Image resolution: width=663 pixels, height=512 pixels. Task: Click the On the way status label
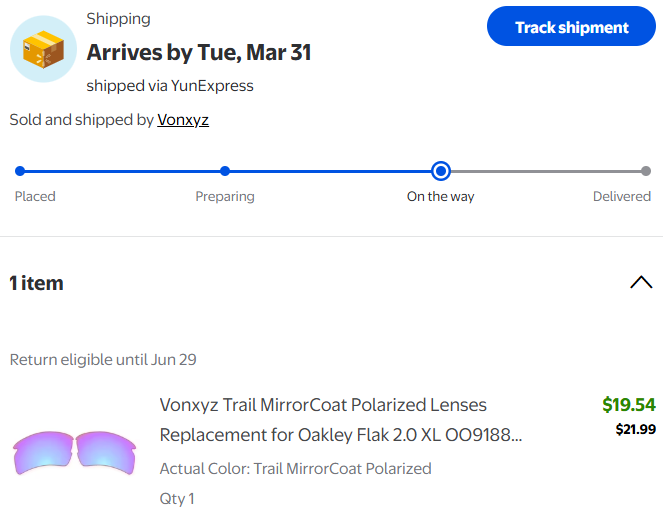point(440,197)
